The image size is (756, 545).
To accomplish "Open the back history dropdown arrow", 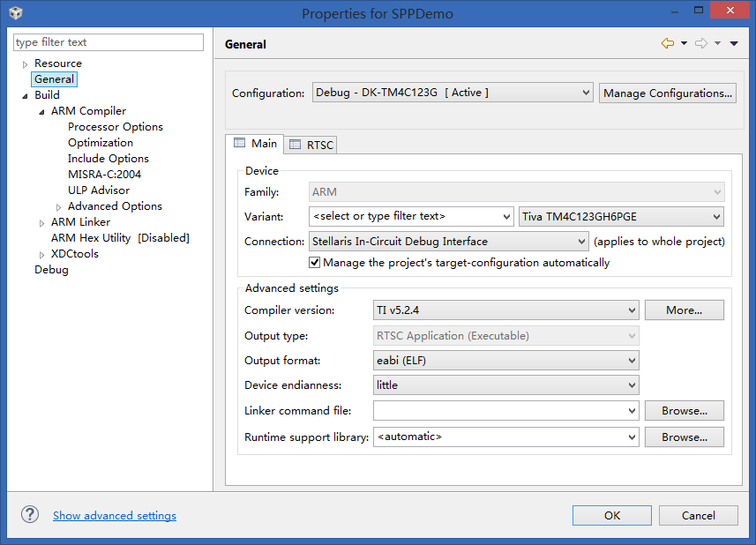I will tap(684, 43).
